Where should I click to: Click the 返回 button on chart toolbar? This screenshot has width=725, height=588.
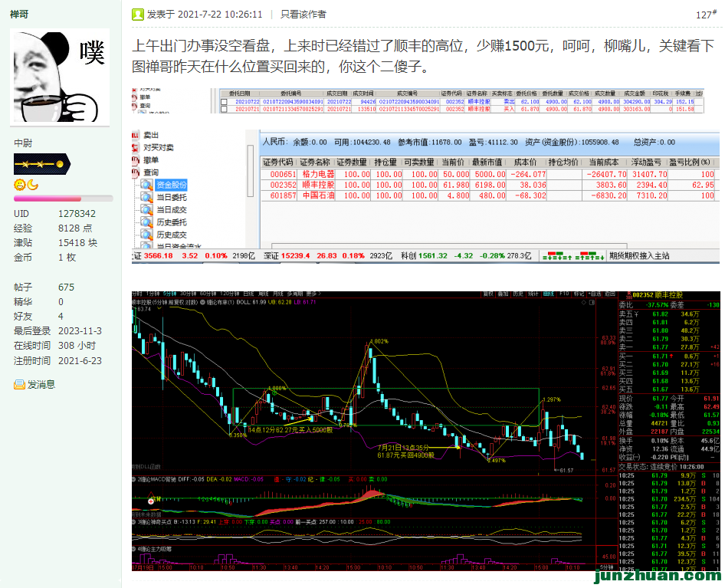tap(610, 294)
